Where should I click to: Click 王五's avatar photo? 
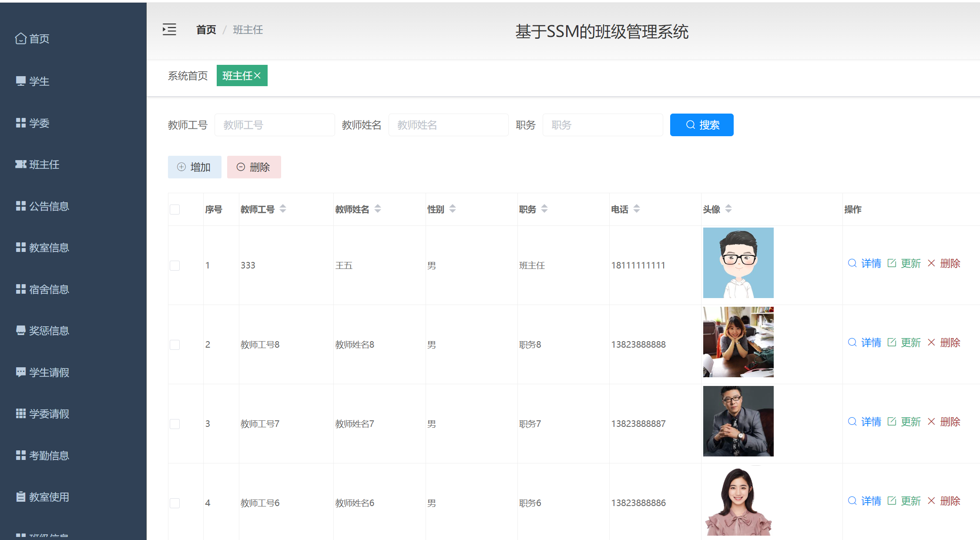738,262
